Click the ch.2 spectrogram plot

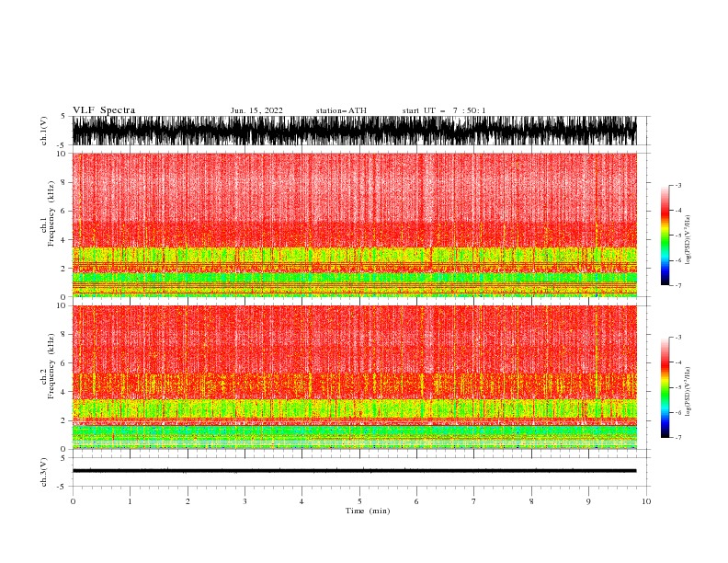(354, 377)
